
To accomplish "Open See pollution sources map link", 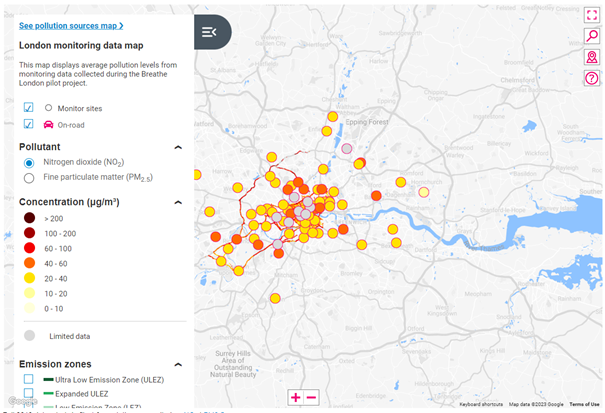I will [71, 26].
